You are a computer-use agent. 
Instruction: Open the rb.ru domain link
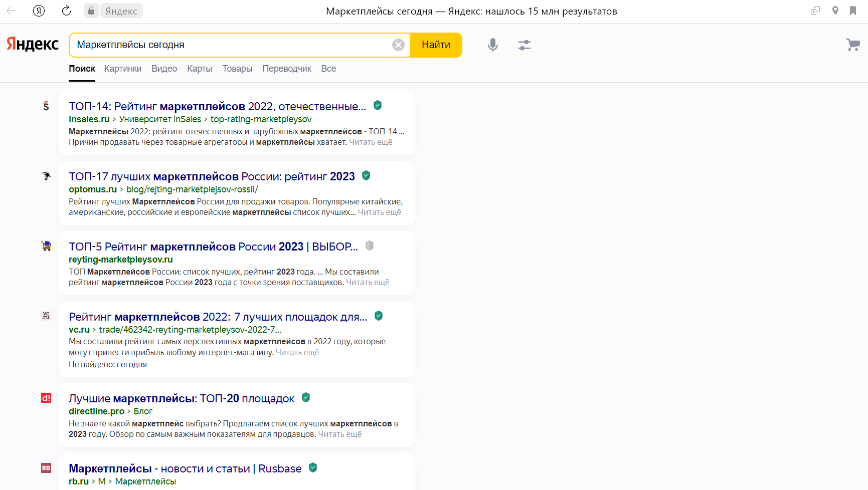[x=79, y=481]
